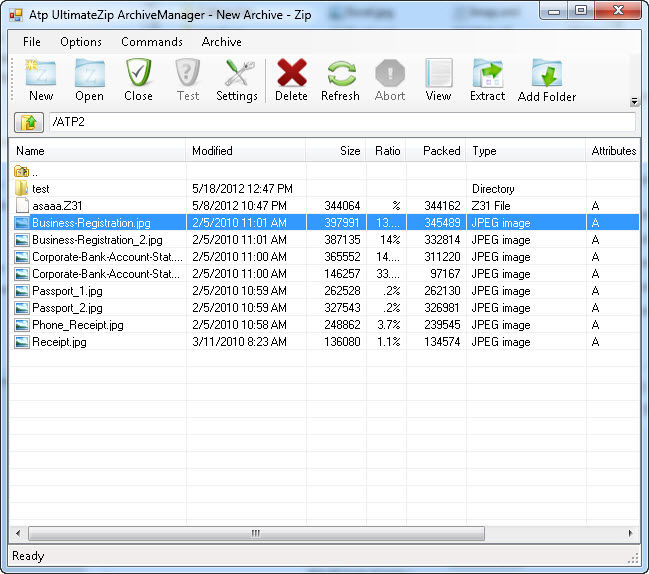Click the Passport_1.jpg image icon
This screenshot has width=649, height=574.
[x=22, y=291]
